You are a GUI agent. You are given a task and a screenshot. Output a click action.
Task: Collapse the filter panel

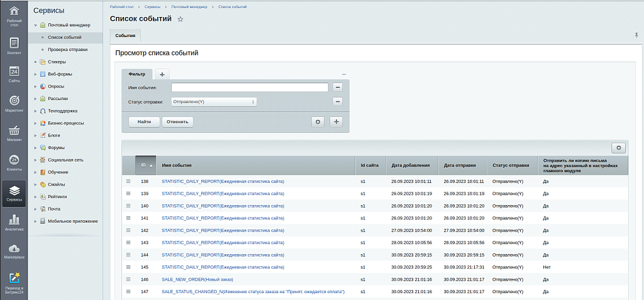[x=344, y=74]
